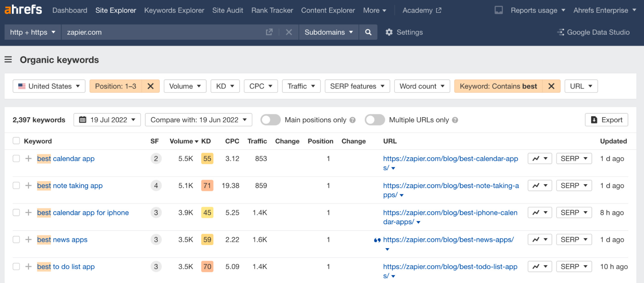Open best-calendar-apps blog URL link
Viewport: 644px width, 283px height.
pyautogui.click(x=450, y=163)
